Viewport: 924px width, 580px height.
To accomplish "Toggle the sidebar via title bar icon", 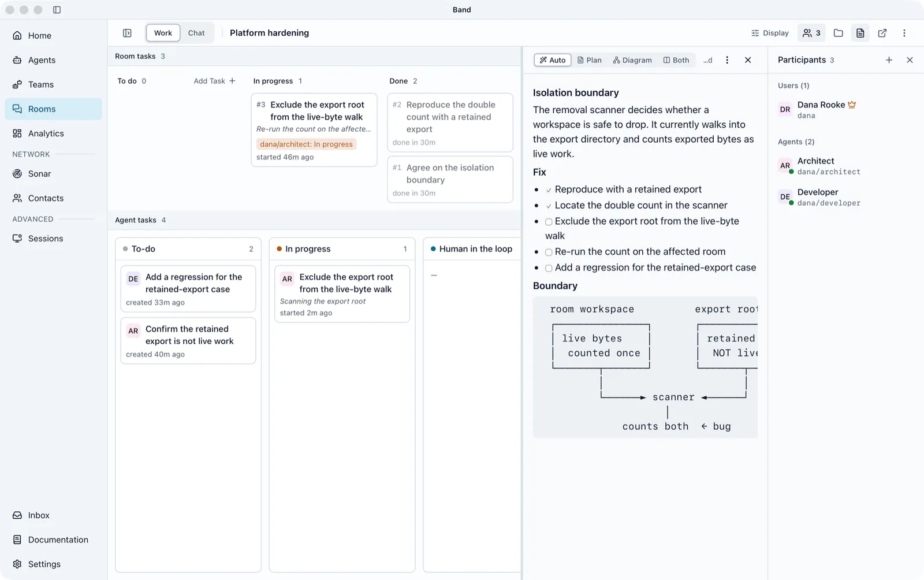I will [x=57, y=10].
